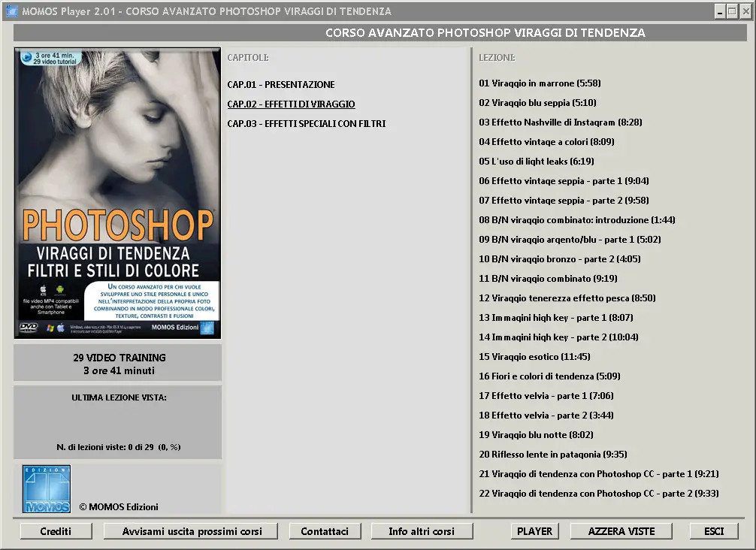The image size is (756, 550).
Task: Click the MOMOS Player title bar app icon
Action: tap(11, 11)
